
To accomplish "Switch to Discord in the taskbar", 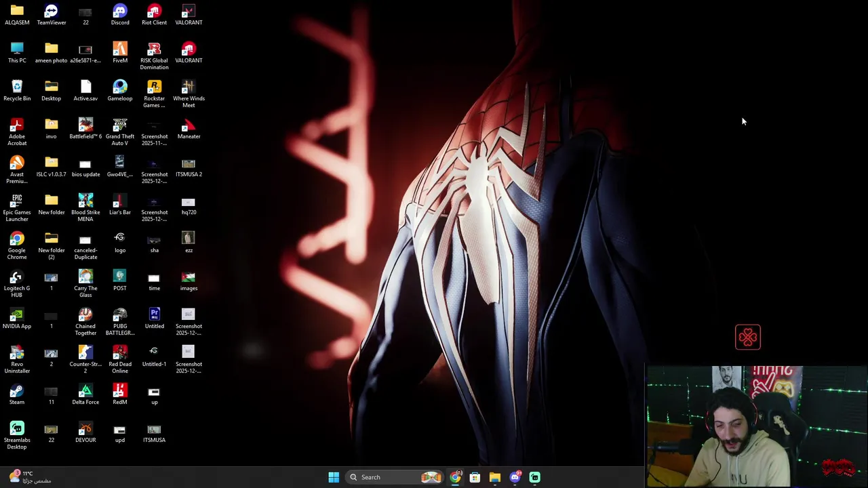I will (x=515, y=477).
